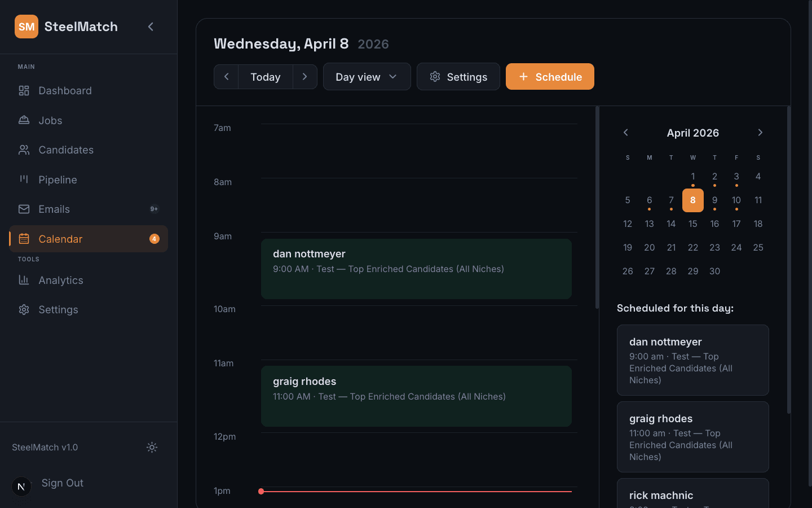Go to next month in mini calendar

(760, 132)
